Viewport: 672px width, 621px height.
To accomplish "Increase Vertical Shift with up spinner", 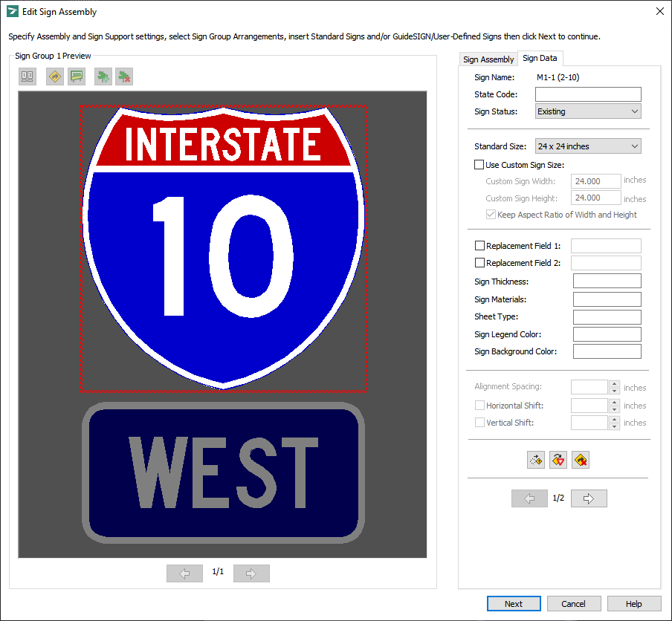I will [614, 419].
